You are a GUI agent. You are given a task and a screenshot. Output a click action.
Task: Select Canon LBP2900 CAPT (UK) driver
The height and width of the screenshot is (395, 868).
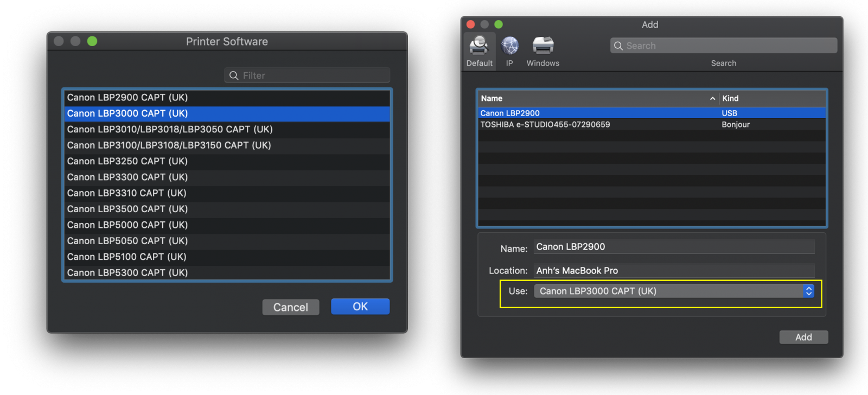point(227,98)
